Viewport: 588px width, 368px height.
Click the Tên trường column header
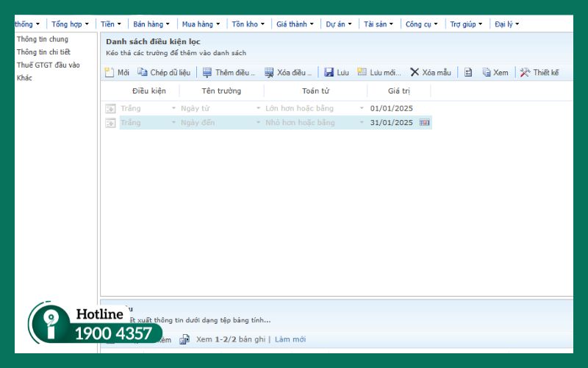221,91
